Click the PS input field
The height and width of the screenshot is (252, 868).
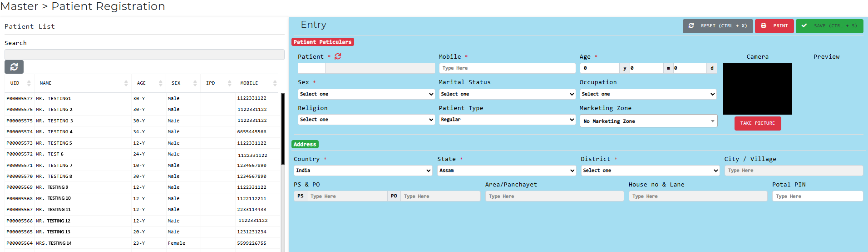pyautogui.click(x=347, y=196)
